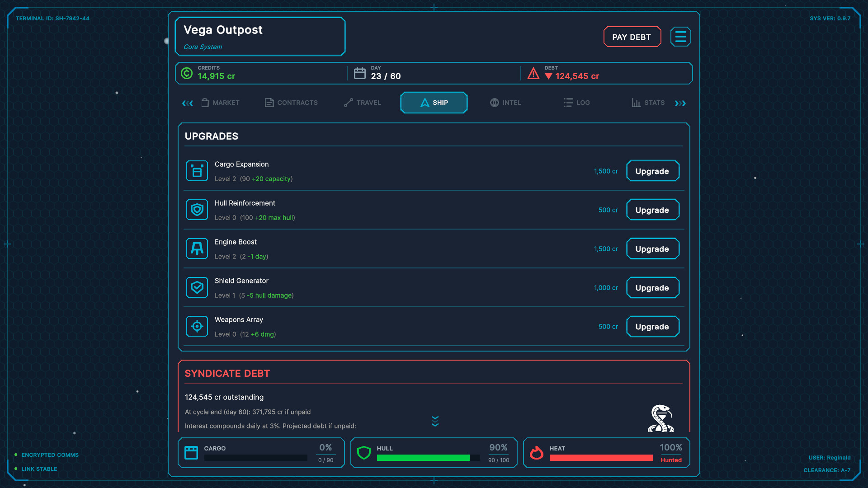Click the Weapons Array crosshair icon
The height and width of the screenshot is (488, 868).
point(197,327)
